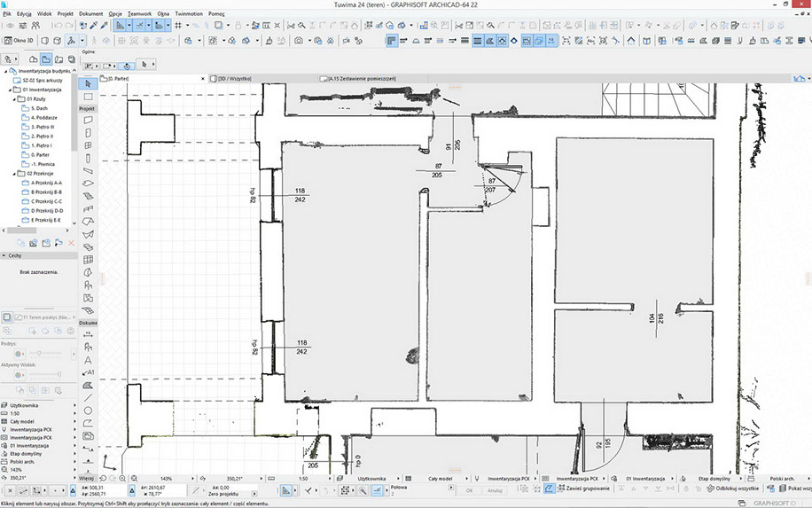This screenshot has width=812, height=508.
Task: Select the Circle tool in the toolbox
Action: (88, 410)
